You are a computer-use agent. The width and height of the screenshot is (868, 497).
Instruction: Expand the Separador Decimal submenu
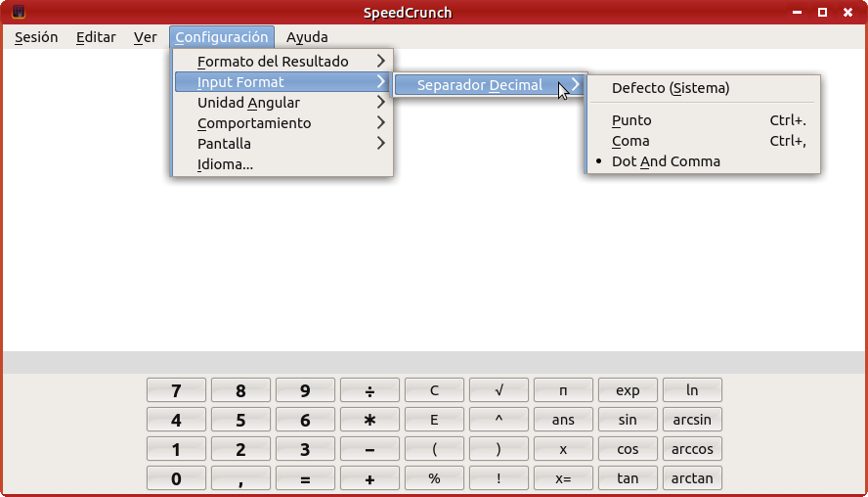[490, 85]
